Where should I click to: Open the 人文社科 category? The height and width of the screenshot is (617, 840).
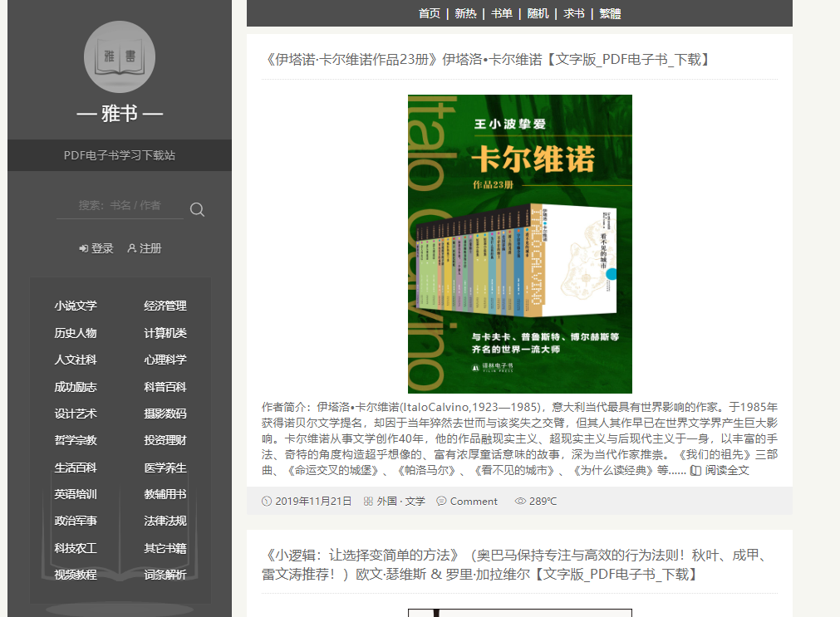point(76,360)
